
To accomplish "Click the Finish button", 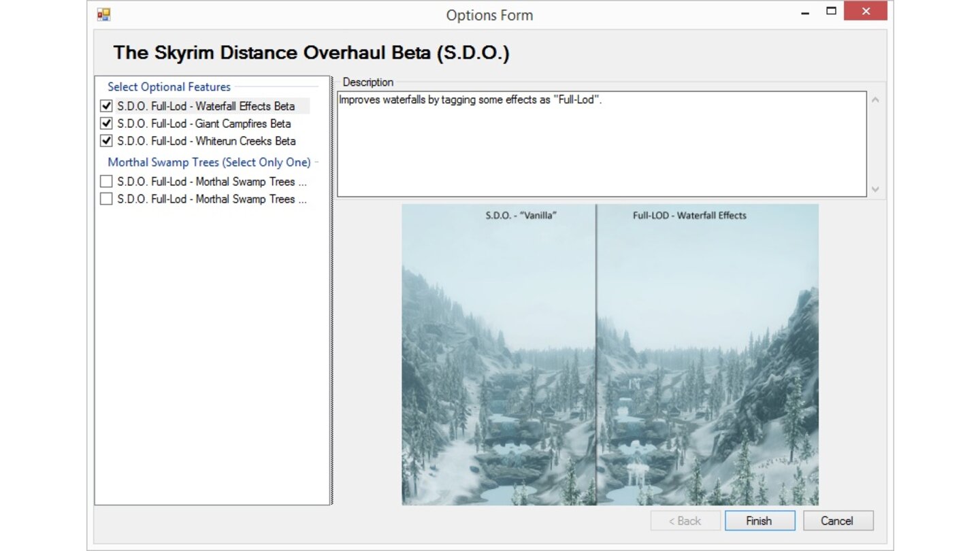I will point(759,521).
